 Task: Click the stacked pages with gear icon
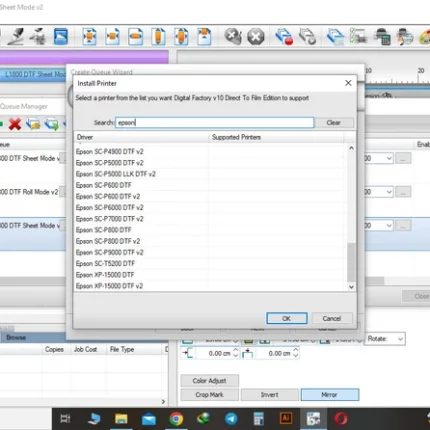pos(307,36)
